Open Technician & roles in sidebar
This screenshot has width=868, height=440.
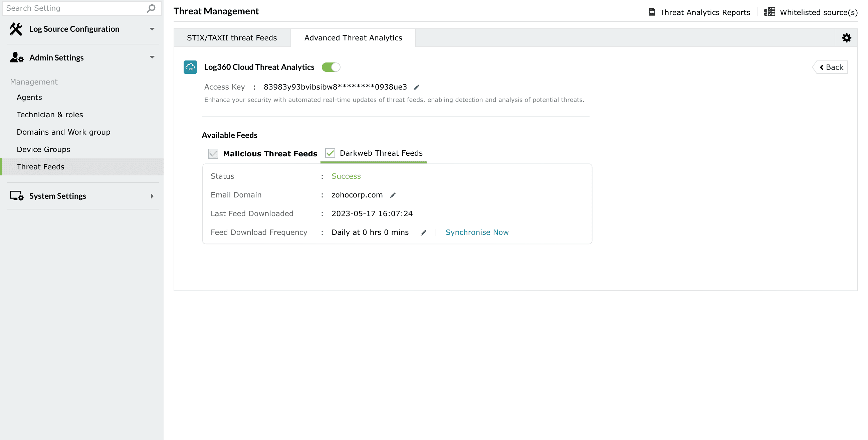(x=50, y=115)
